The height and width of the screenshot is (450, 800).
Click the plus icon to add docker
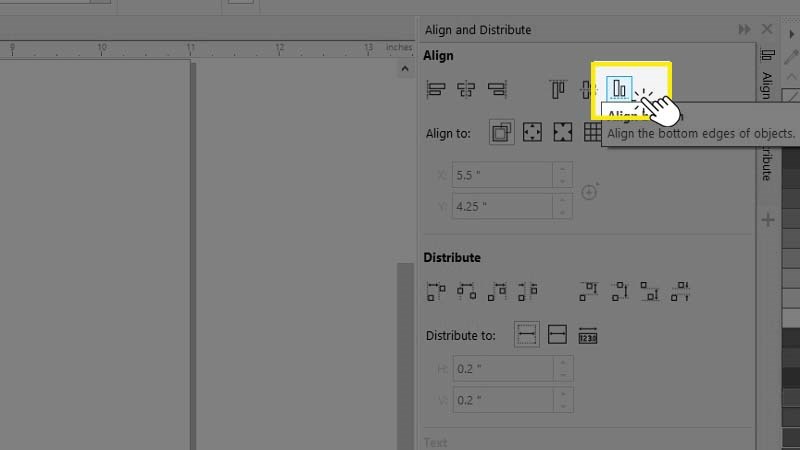(x=768, y=220)
